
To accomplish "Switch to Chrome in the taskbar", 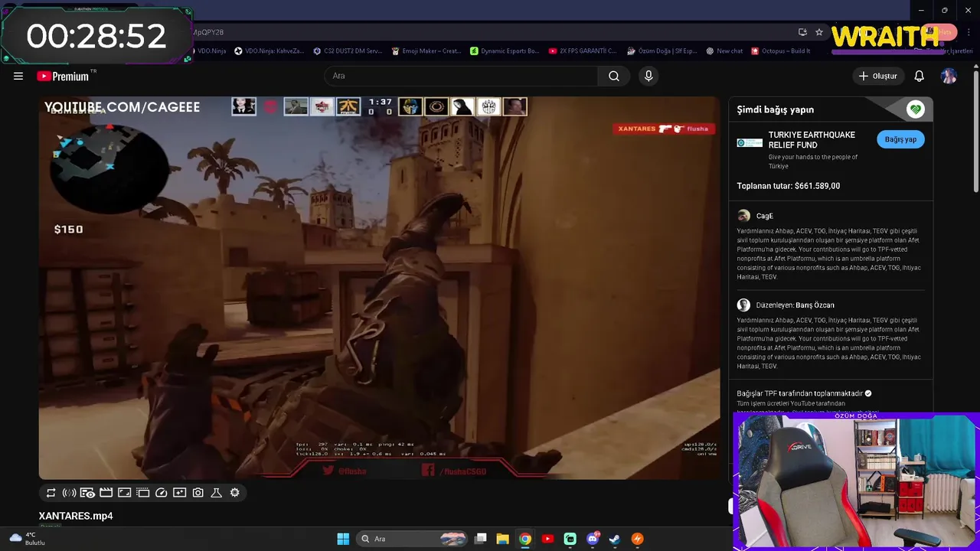I will point(524,539).
